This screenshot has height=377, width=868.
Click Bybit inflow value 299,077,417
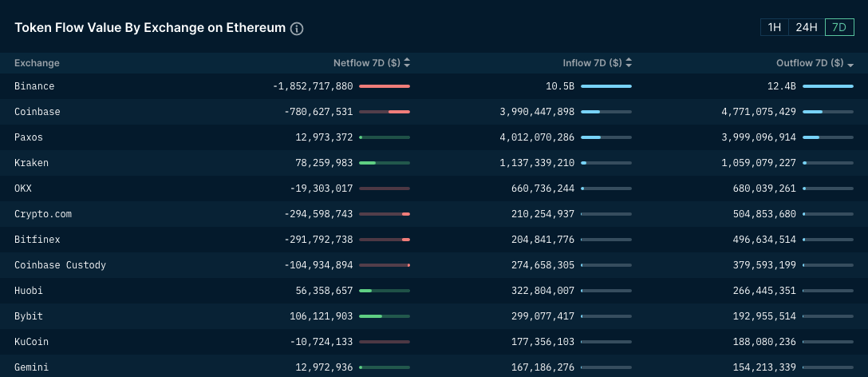point(543,316)
